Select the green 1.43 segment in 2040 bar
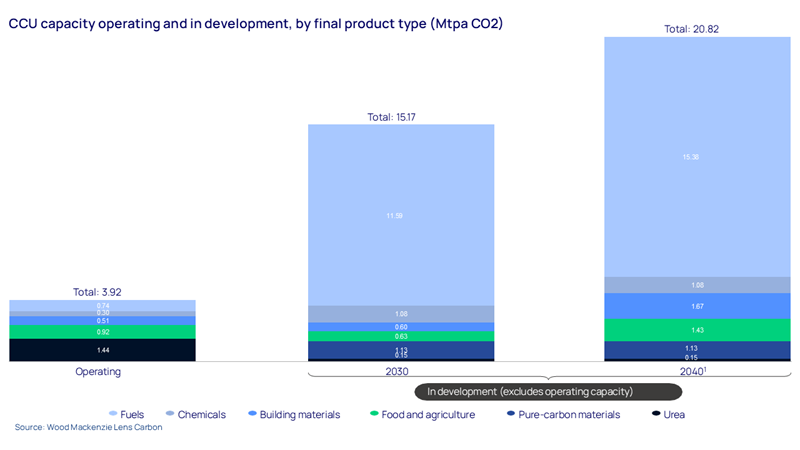This screenshot has width=800, height=450. point(697,329)
